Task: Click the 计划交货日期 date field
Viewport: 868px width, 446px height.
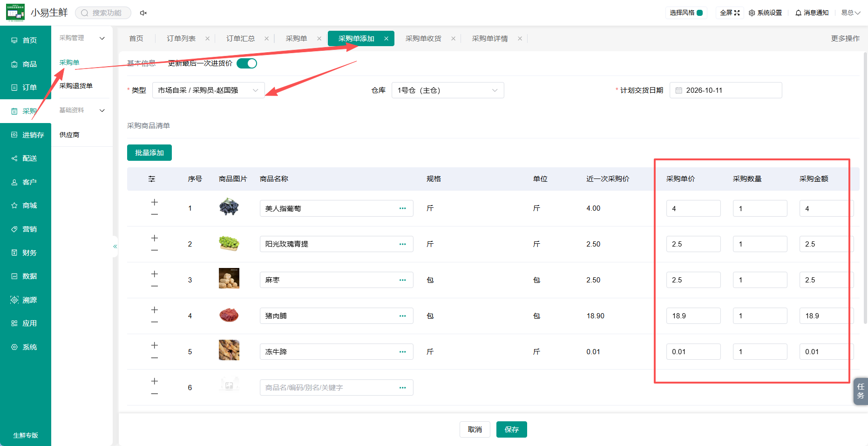Action: click(x=726, y=90)
